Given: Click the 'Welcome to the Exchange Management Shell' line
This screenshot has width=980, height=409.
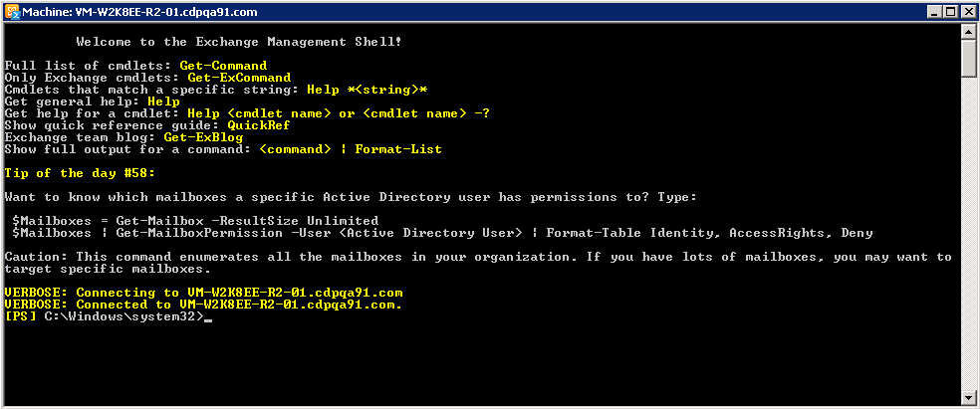Looking at the screenshot, I should (x=239, y=42).
